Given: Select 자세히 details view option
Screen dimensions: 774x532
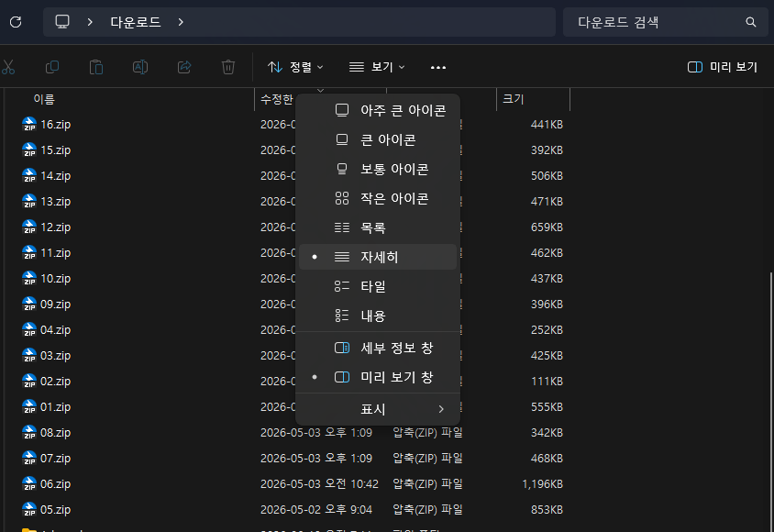Looking at the screenshot, I should tap(378, 257).
